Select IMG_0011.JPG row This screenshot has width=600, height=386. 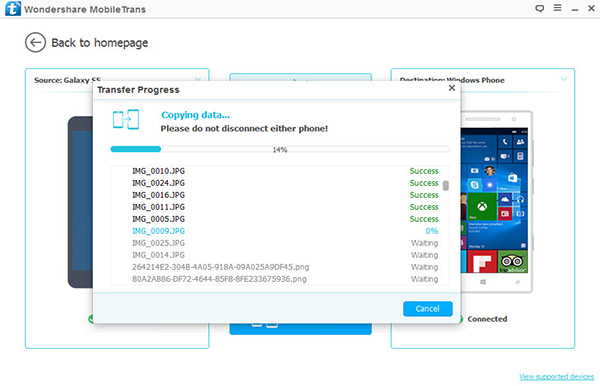280,207
